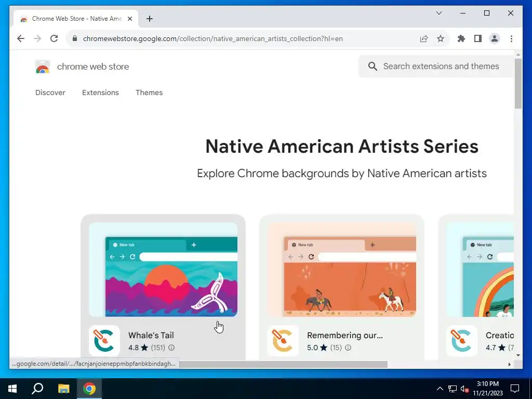Click the Creation theme brush icon
The width and height of the screenshot is (532, 399).
[462, 341]
